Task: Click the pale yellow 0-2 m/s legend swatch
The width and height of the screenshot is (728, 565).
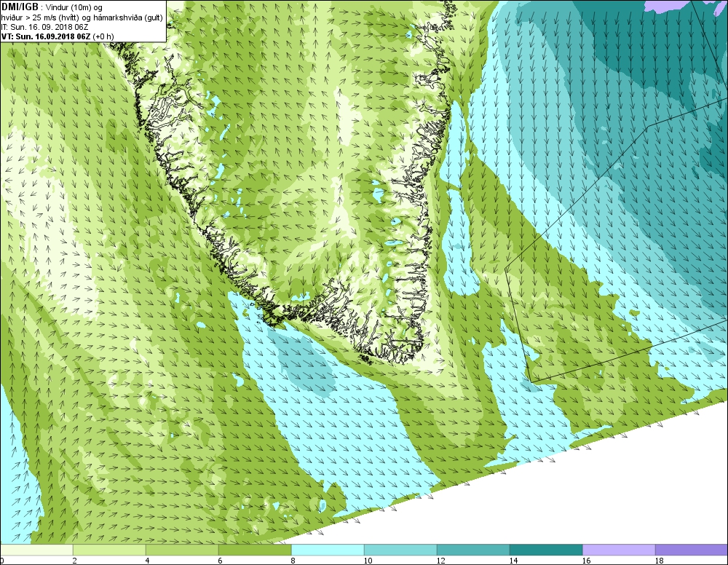Action: [36, 550]
